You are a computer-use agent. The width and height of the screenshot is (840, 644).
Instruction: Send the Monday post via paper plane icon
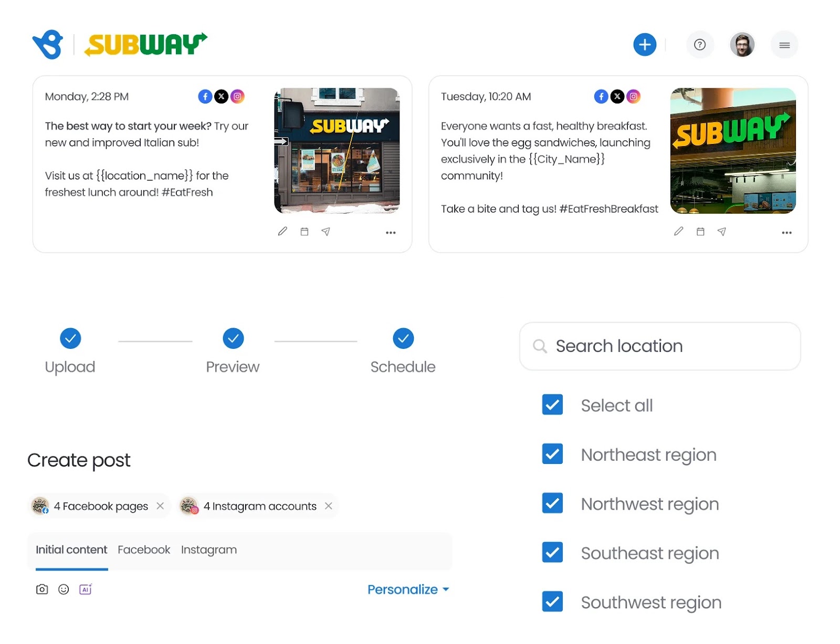(x=325, y=231)
